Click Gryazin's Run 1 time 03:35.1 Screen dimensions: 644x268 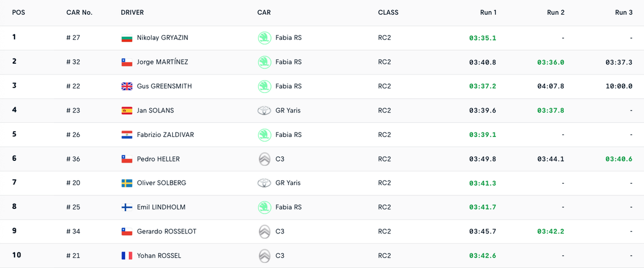(x=482, y=38)
